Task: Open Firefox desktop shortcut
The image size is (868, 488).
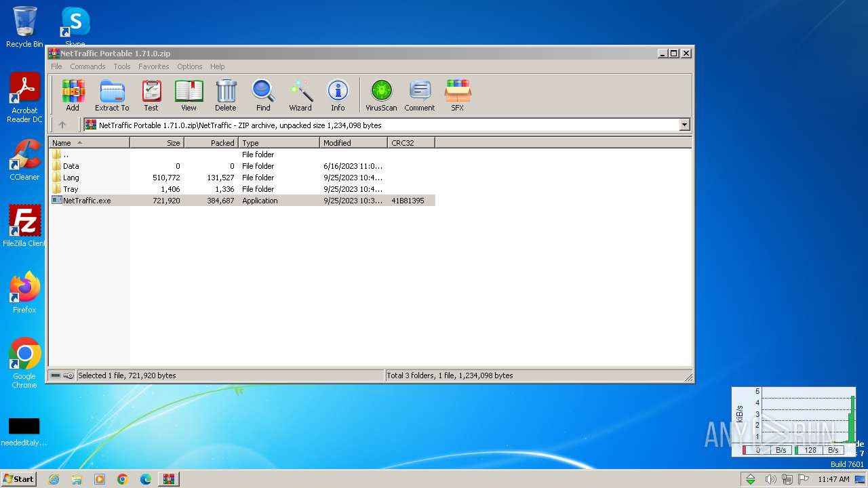Action: (x=24, y=293)
